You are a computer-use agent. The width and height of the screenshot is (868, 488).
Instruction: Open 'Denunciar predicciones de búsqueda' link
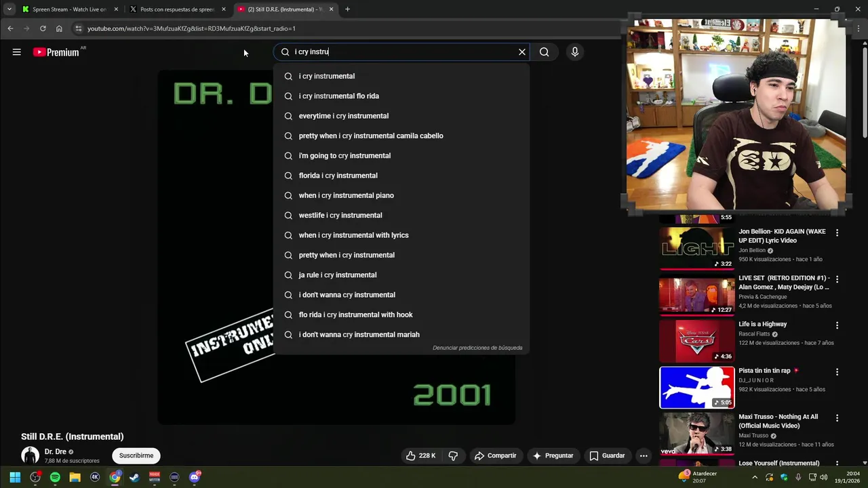click(477, 348)
